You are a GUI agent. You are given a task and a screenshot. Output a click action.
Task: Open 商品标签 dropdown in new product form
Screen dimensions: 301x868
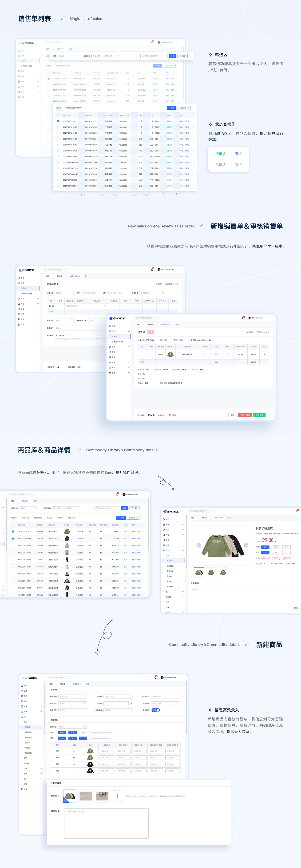click(73, 710)
